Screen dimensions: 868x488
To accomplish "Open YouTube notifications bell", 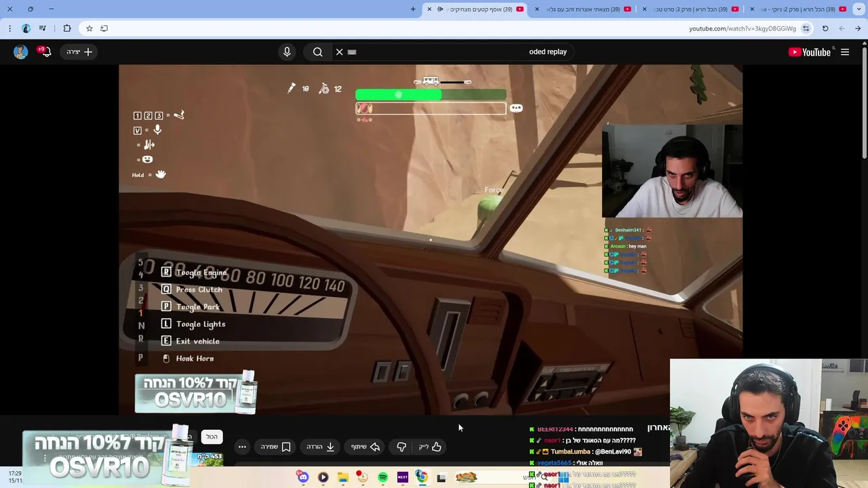I will point(45,52).
